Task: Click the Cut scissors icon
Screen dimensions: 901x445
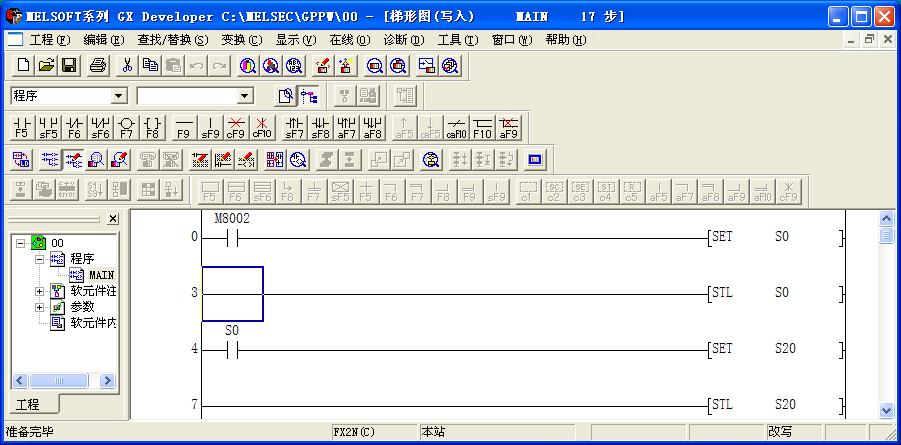Action: (127, 65)
